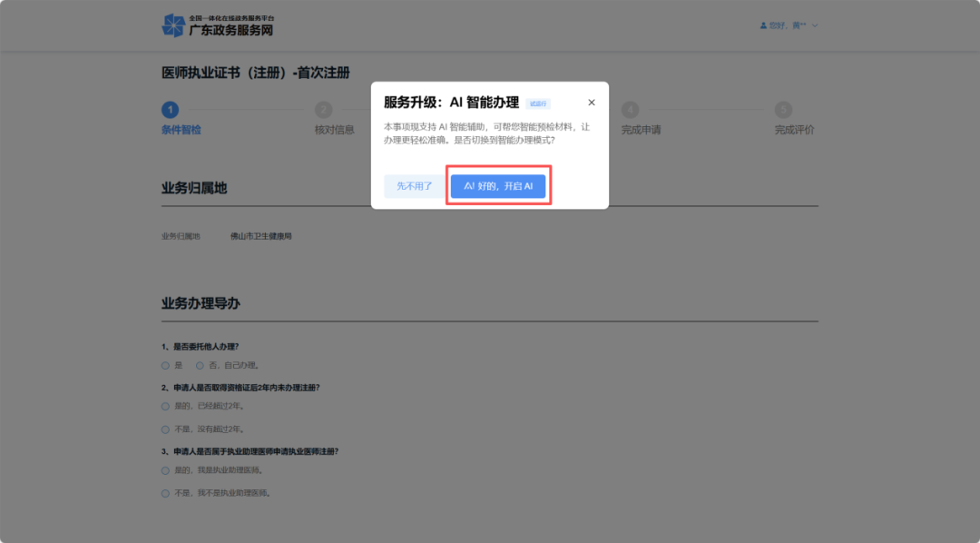980x543 pixels.
Task: Click the 业务归属地 section heading
Action: point(194,188)
